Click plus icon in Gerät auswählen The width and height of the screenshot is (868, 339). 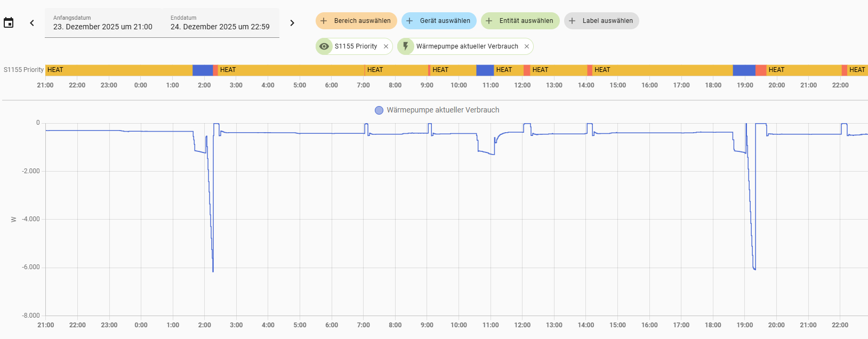click(x=409, y=21)
